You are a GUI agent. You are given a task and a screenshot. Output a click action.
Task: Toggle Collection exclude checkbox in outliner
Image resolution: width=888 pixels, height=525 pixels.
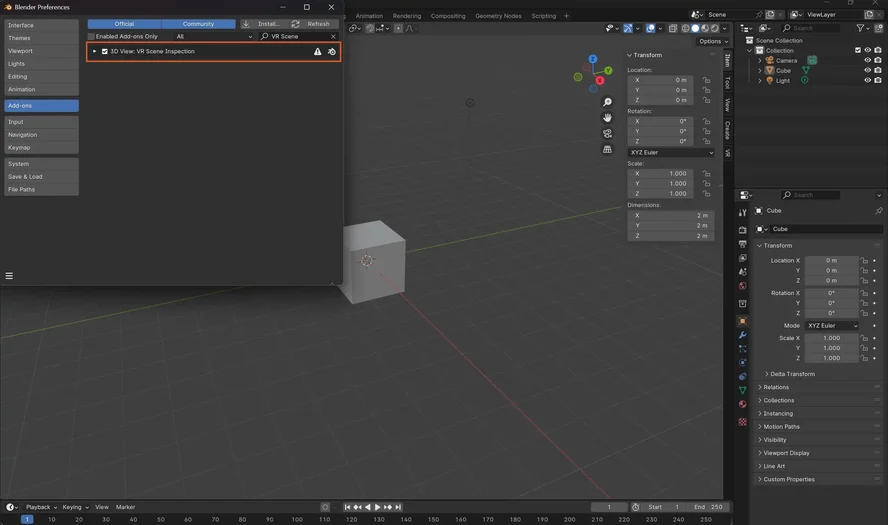[x=857, y=50]
